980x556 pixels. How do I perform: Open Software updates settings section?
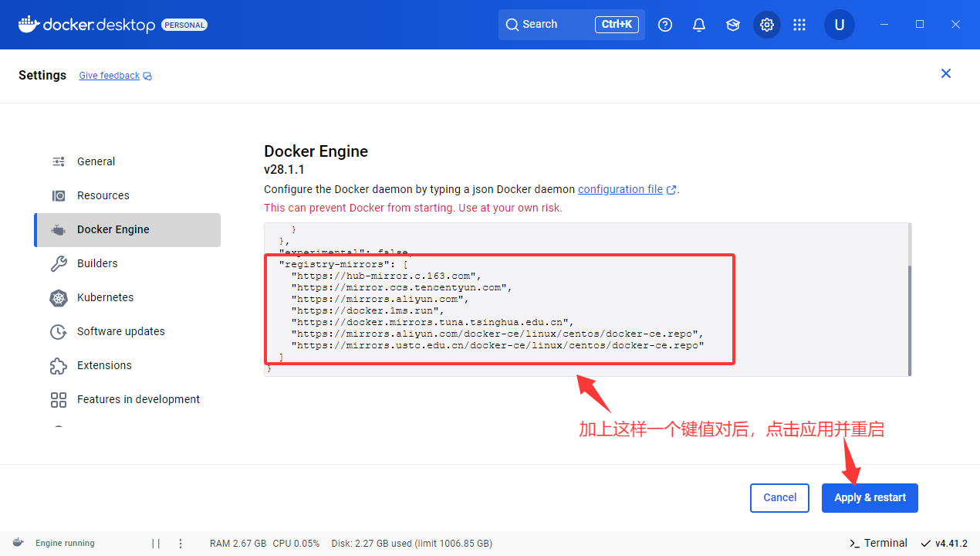[127, 331]
